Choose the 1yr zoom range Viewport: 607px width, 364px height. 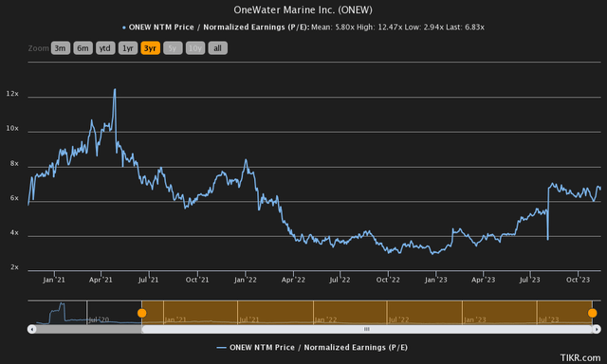[x=128, y=48]
